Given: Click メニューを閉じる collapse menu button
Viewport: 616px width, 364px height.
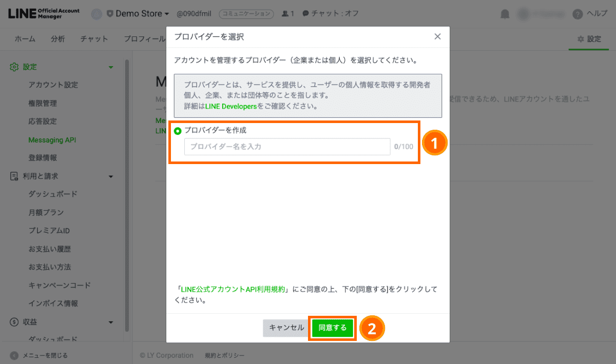Looking at the screenshot, I should coord(38,355).
